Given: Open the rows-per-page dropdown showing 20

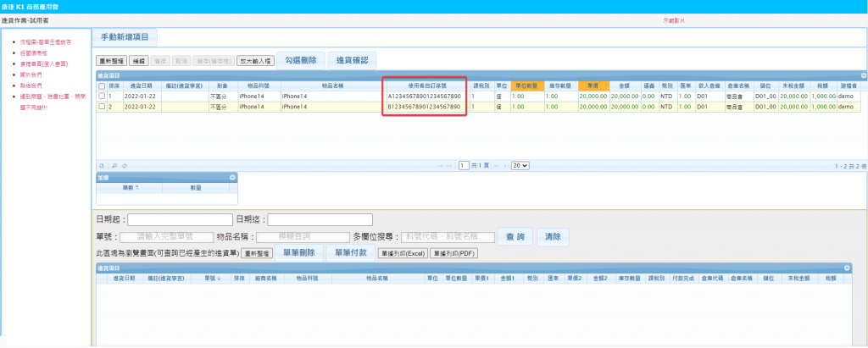Looking at the screenshot, I should (520, 165).
